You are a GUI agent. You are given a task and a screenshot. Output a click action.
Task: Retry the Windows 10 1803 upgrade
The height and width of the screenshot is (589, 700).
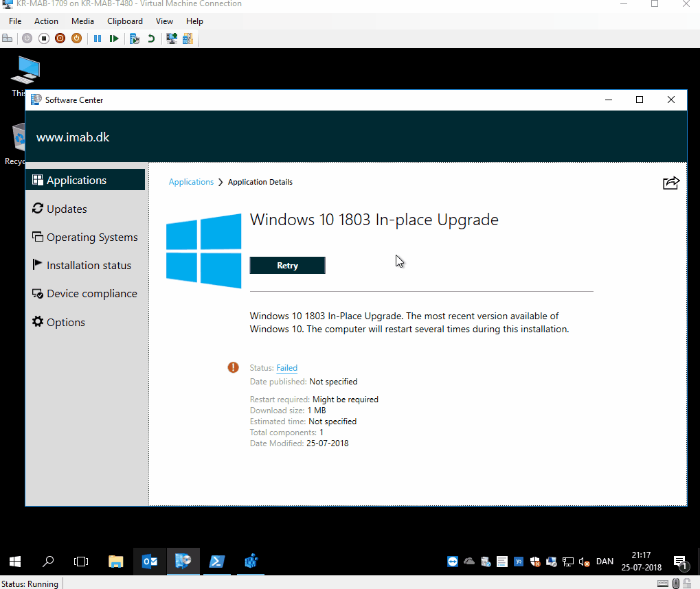288,266
